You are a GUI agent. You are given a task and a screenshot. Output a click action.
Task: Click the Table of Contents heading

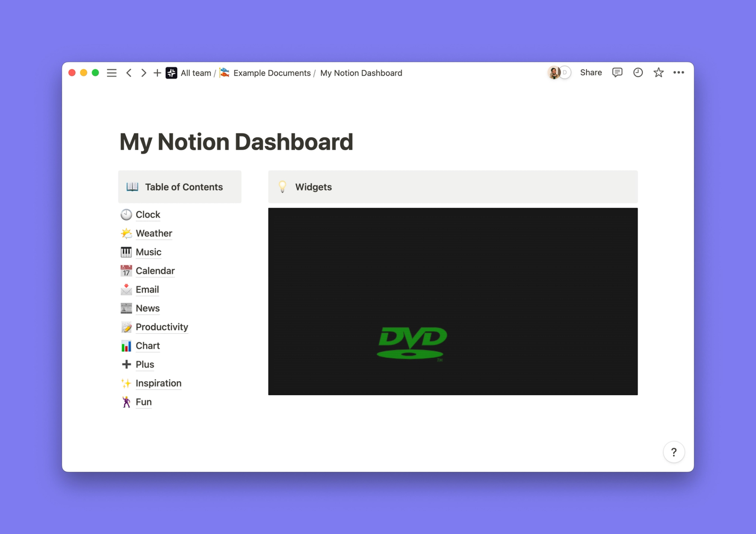[x=184, y=187]
